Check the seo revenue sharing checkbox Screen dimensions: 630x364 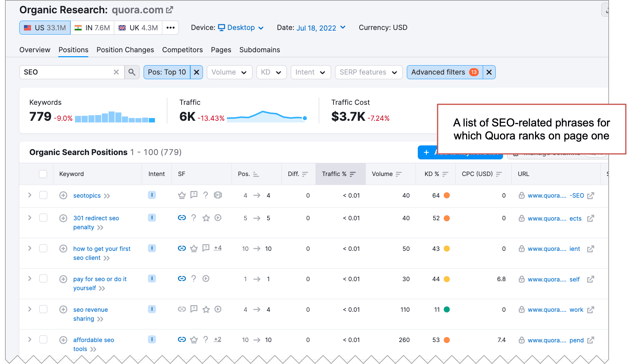tap(43, 309)
